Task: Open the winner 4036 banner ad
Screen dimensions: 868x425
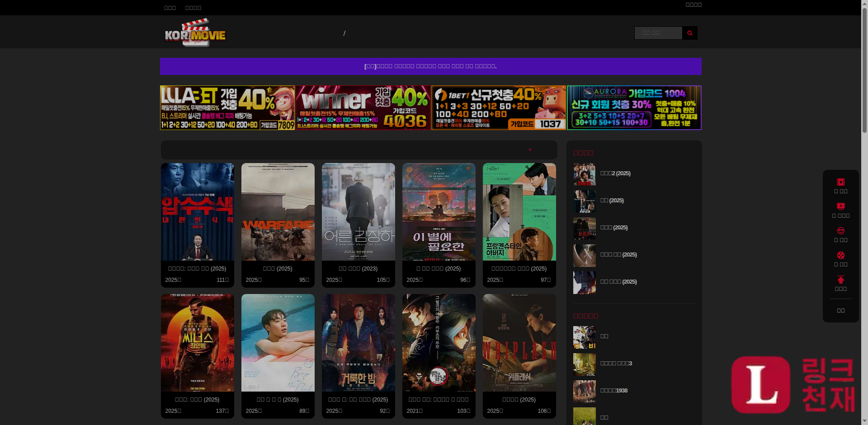Action: click(363, 108)
